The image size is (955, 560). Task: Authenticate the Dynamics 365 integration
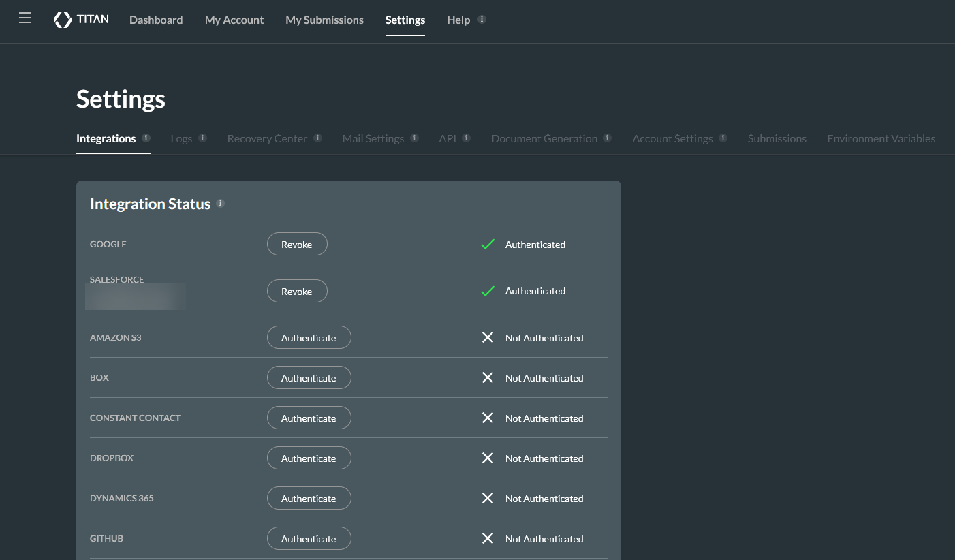pyautogui.click(x=309, y=498)
